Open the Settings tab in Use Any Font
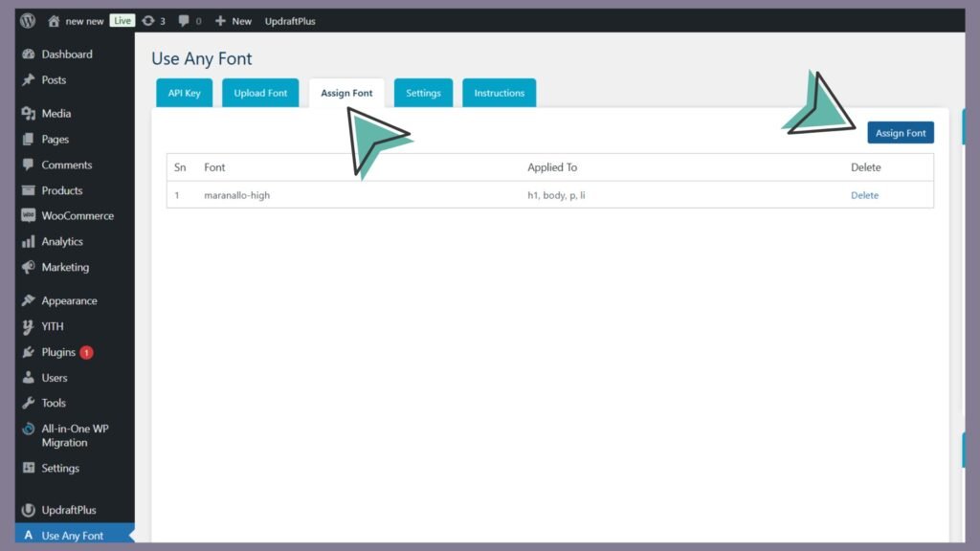 tap(423, 93)
